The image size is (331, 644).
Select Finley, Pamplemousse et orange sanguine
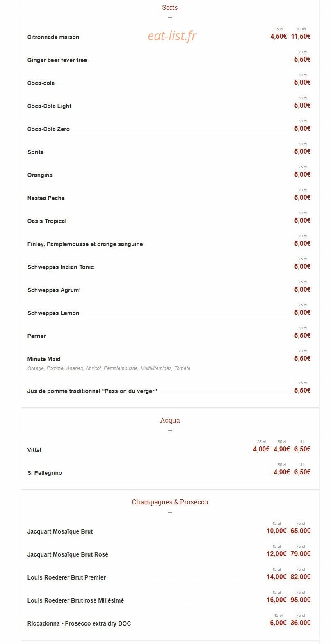[85, 244]
